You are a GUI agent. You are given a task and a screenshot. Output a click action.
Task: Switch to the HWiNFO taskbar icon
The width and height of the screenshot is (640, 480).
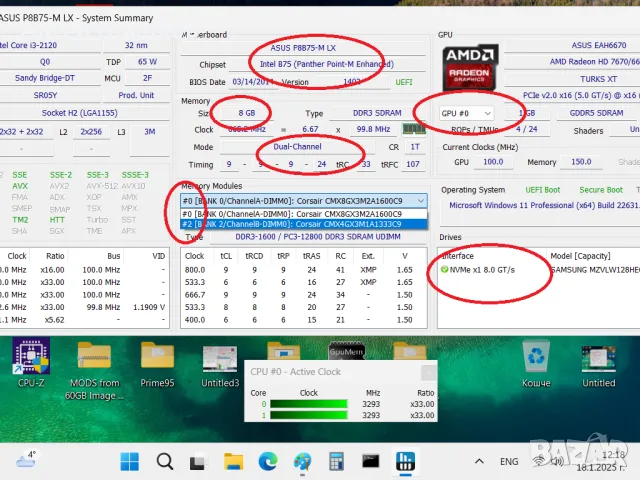(x=407, y=462)
